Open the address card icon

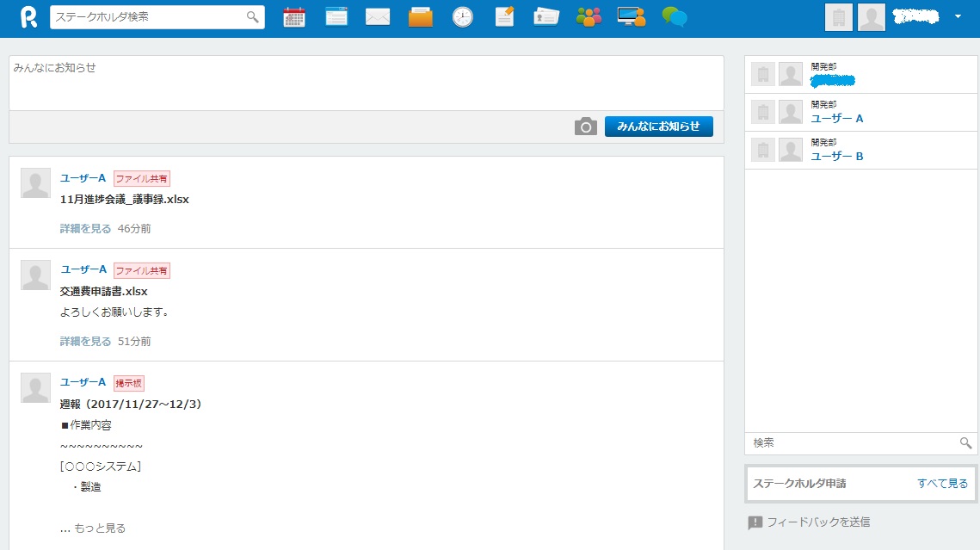545,15
